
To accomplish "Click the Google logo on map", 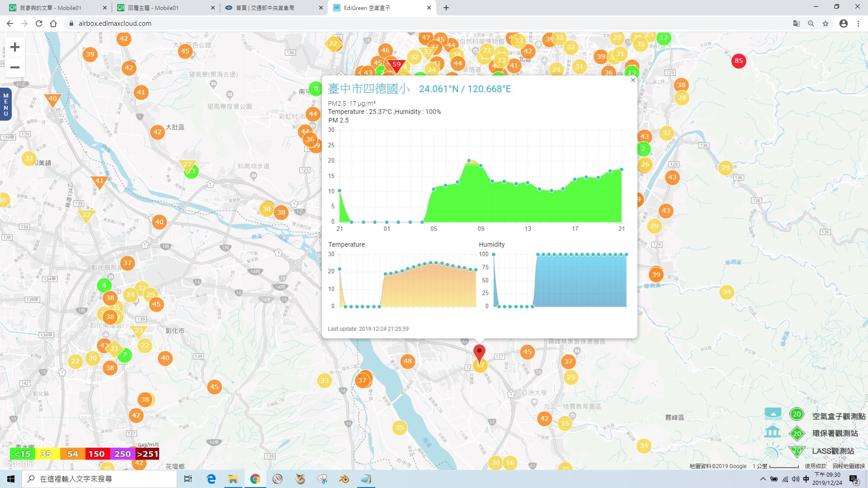I will point(18,463).
